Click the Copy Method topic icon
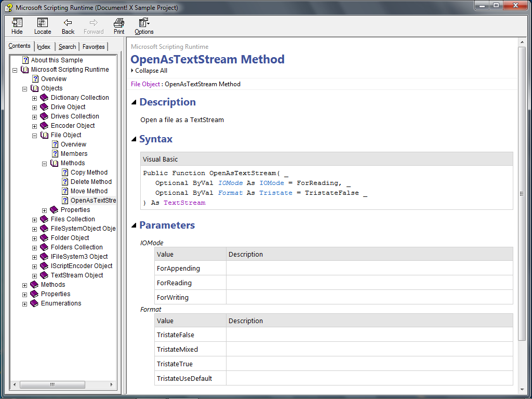This screenshot has height=399, width=532. [x=65, y=172]
